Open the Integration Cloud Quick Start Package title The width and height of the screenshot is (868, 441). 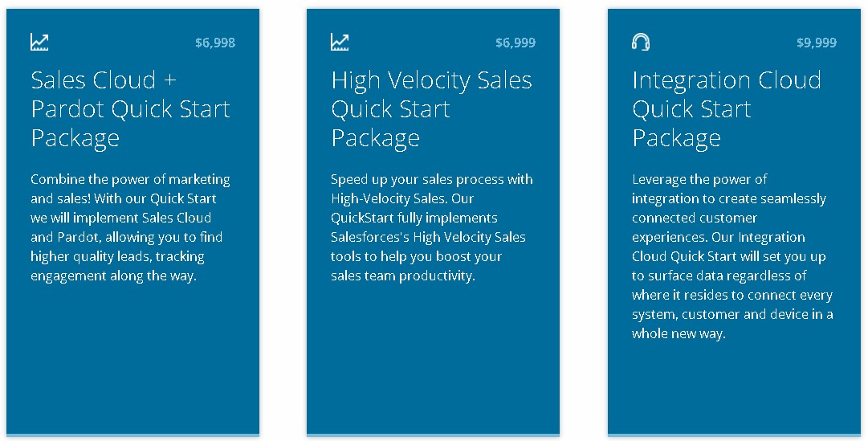pyautogui.click(x=727, y=108)
